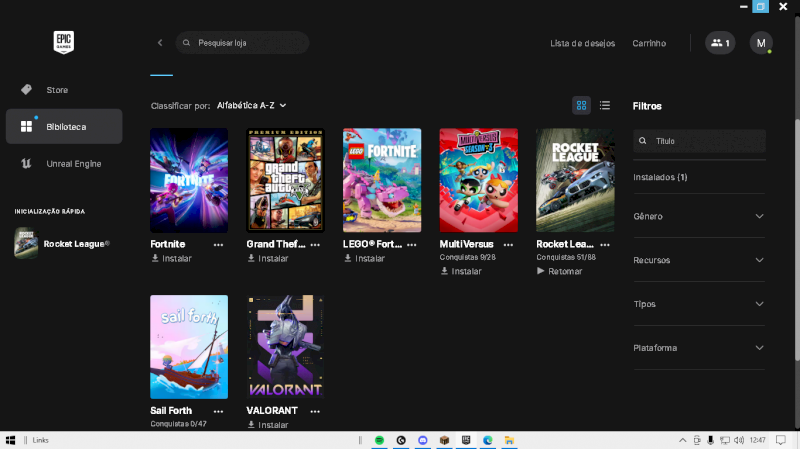Select the Sail Forth game cover thumbnail
The width and height of the screenshot is (800, 449).
(x=189, y=347)
